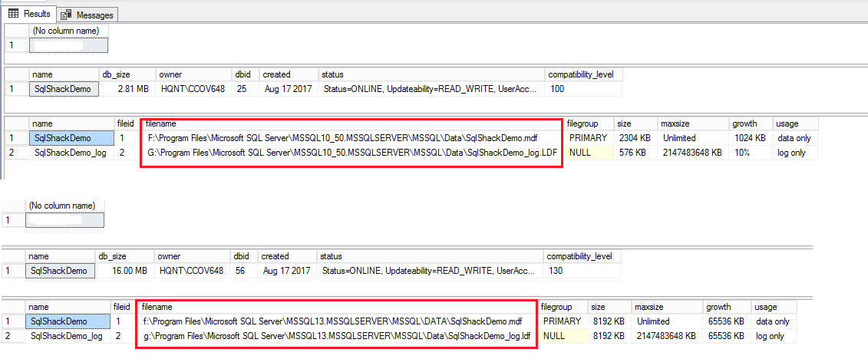Click the 2304 KB size cell
This screenshot has width=868, height=359.
coord(635,138)
